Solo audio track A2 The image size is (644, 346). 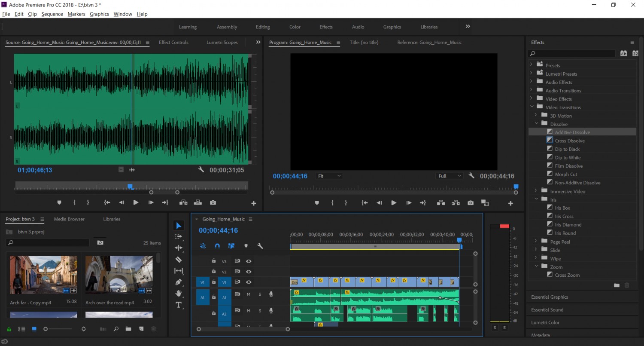[x=260, y=310]
